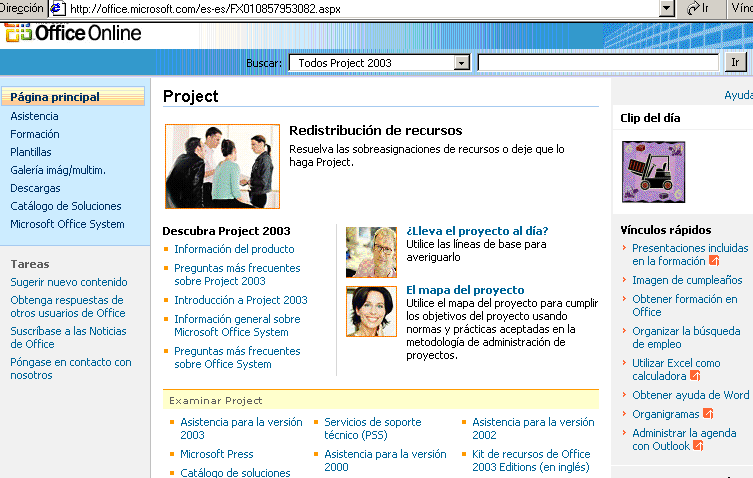Open Obtener ayuda de Word link
The width and height of the screenshot is (753, 478).
click(x=691, y=395)
